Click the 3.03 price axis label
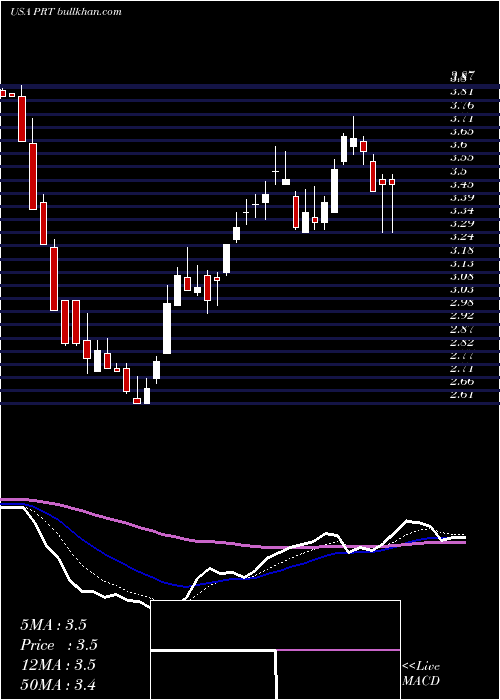 pos(462,290)
